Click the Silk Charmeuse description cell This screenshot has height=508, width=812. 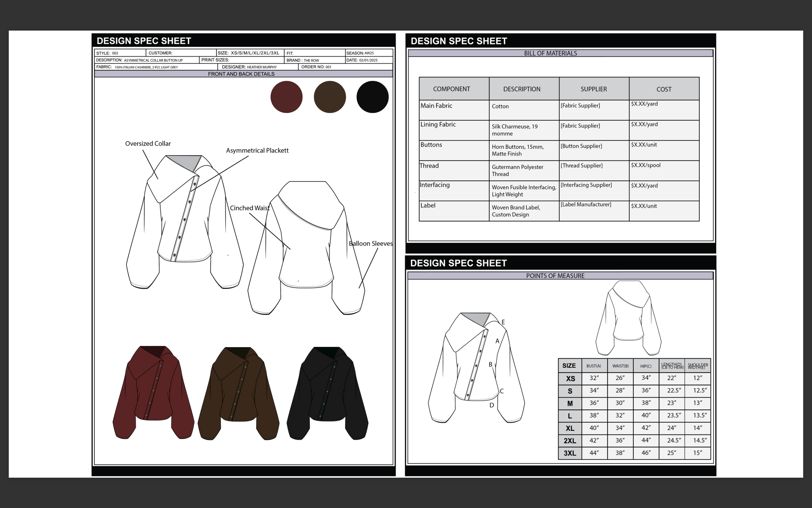coord(515,130)
